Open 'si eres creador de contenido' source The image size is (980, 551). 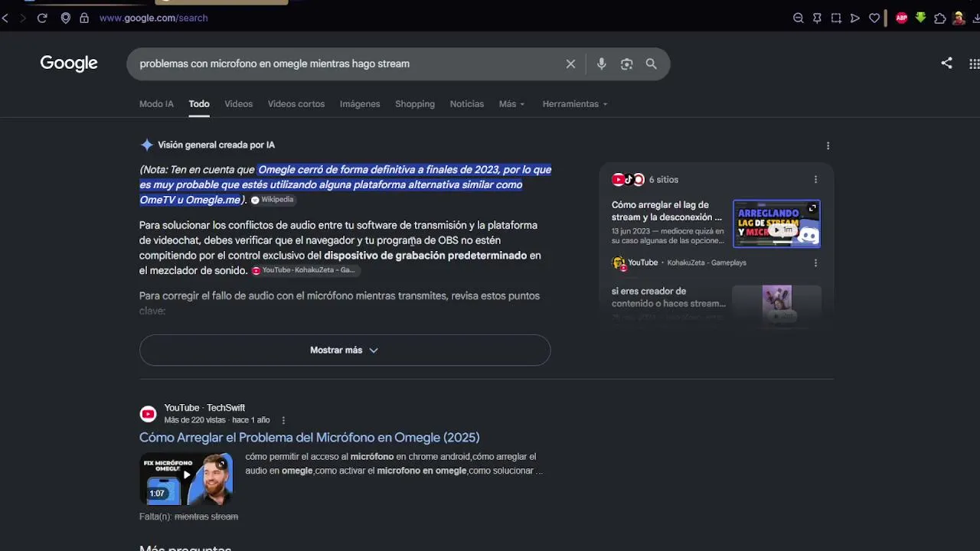[x=669, y=298]
